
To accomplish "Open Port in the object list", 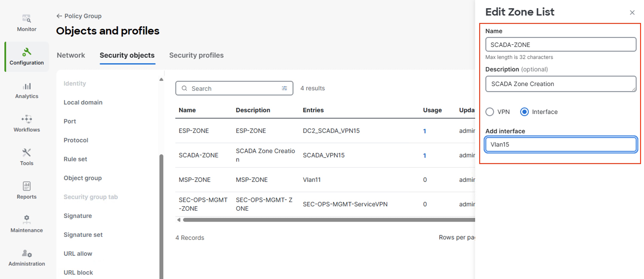I will click(x=70, y=121).
